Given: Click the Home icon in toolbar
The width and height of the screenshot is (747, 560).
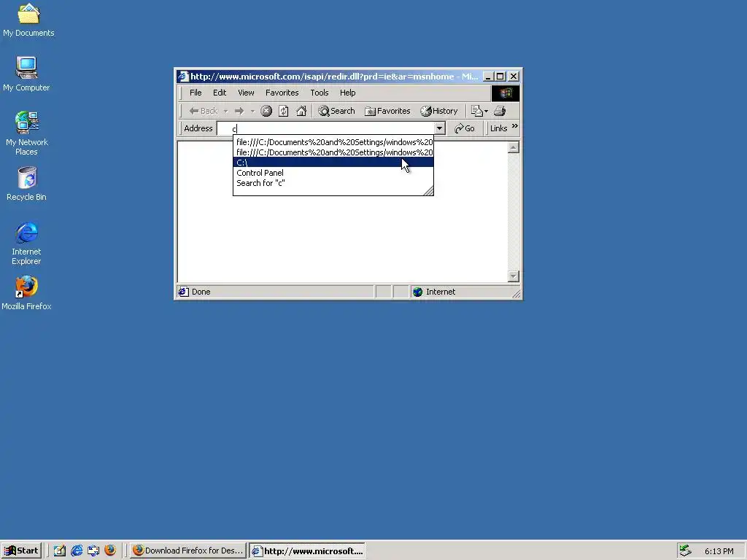Looking at the screenshot, I should pos(301,111).
